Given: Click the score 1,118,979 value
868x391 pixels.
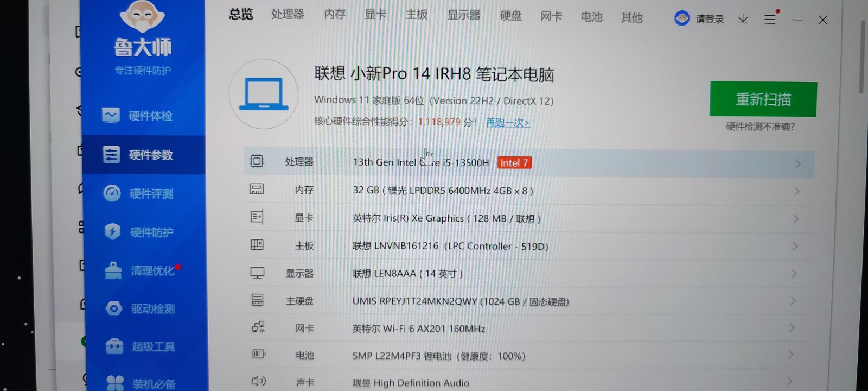Looking at the screenshot, I should point(439,122).
